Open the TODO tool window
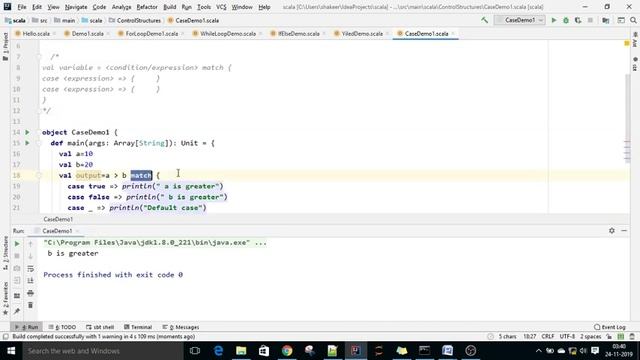This screenshot has width=640, height=360. (62, 327)
